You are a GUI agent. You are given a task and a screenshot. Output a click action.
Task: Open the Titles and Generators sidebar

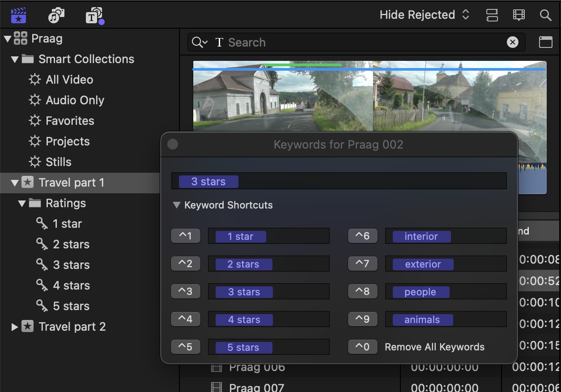point(94,16)
